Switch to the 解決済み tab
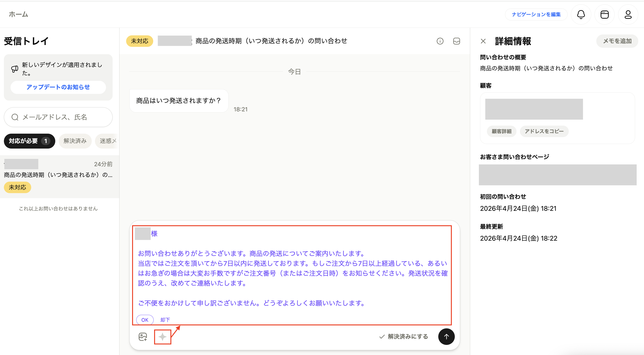644x355 pixels. click(x=75, y=141)
